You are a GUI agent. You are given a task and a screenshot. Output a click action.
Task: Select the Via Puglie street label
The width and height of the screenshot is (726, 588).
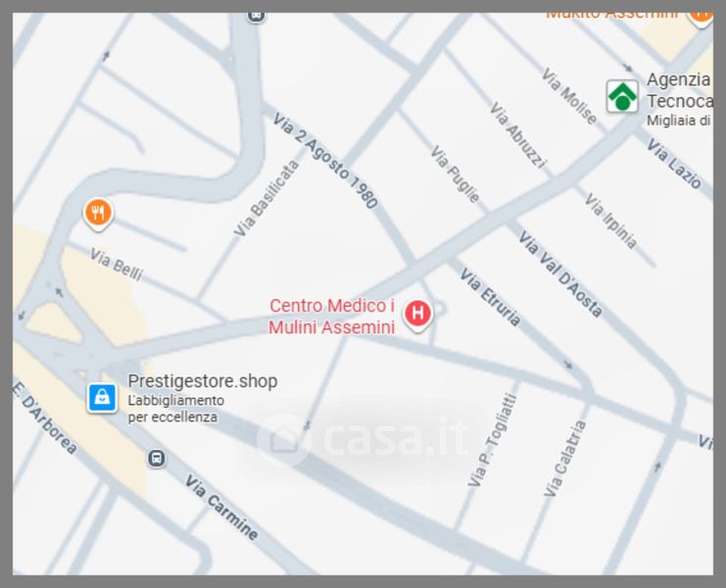pyautogui.click(x=456, y=174)
